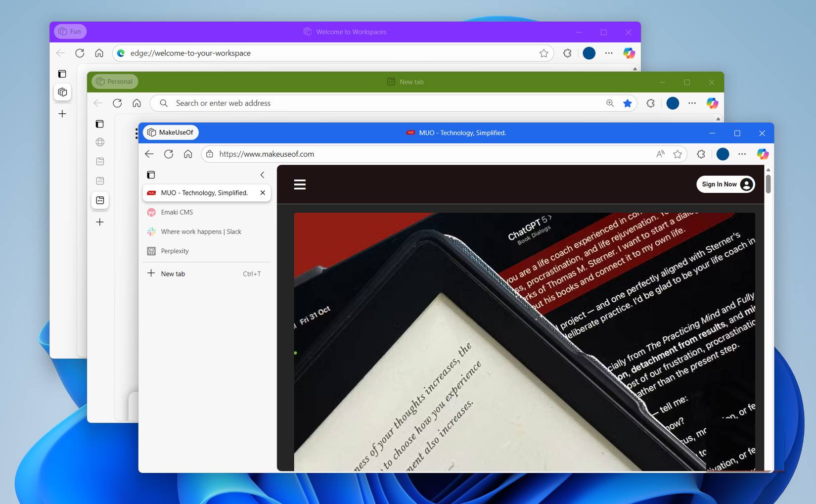Go back a page in the MakeUseOf window
The height and width of the screenshot is (504, 816).
pyautogui.click(x=149, y=154)
